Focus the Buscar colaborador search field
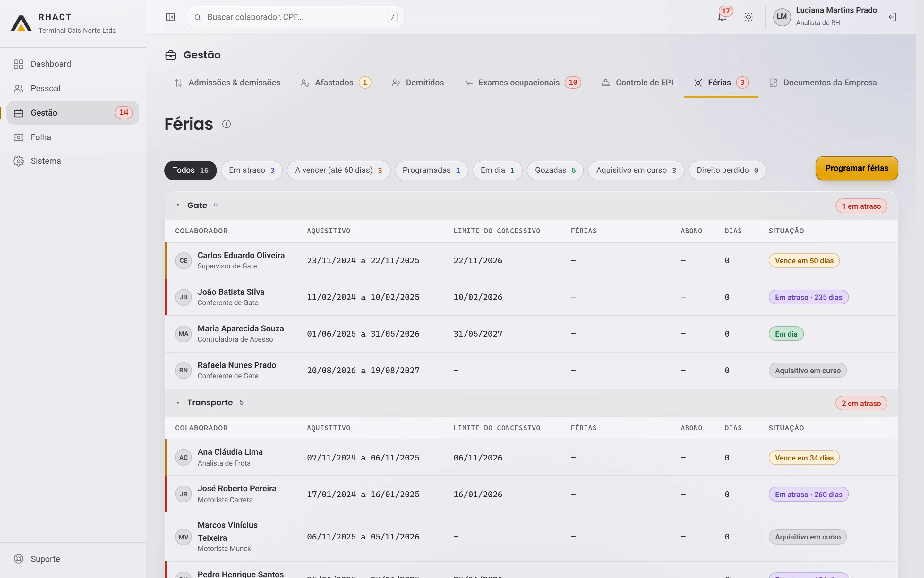This screenshot has height=578, width=924. pos(295,17)
